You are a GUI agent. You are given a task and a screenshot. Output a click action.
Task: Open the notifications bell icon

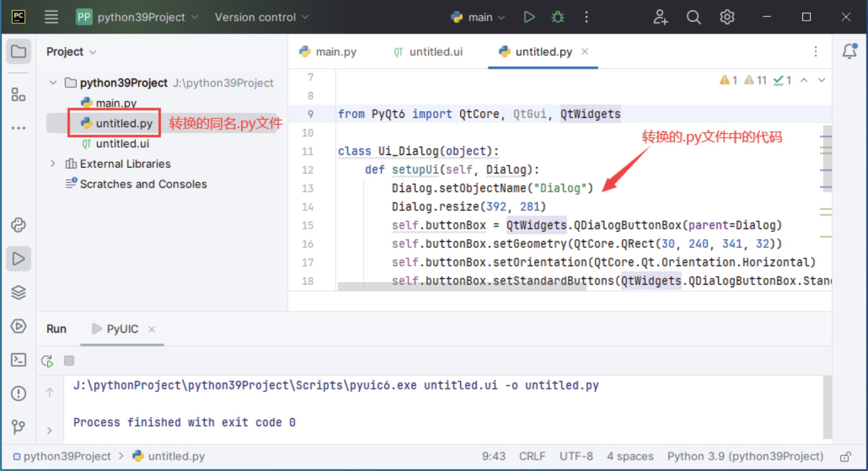coord(849,51)
